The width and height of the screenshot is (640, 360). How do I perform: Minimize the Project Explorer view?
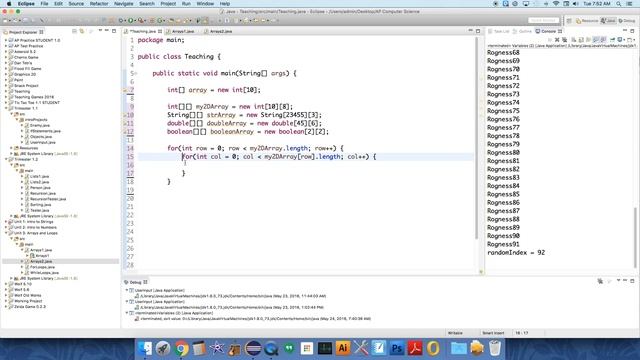107,31
